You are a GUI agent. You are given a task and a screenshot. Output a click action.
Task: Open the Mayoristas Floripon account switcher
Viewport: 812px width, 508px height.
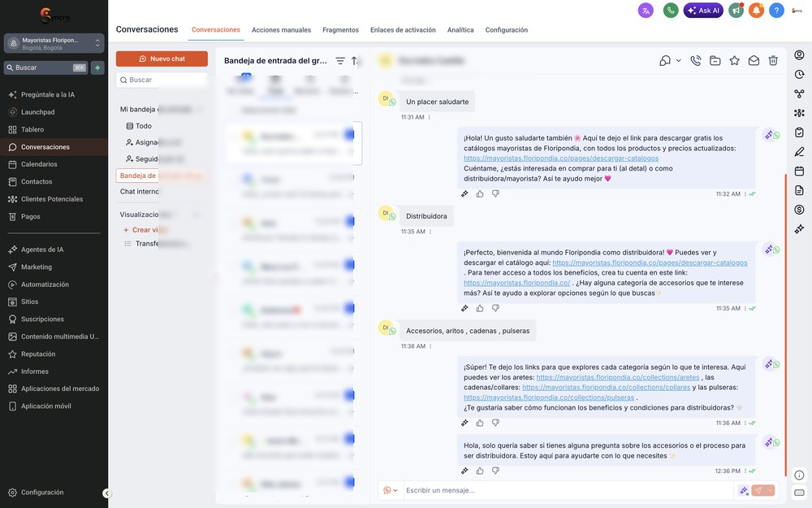tap(54, 44)
